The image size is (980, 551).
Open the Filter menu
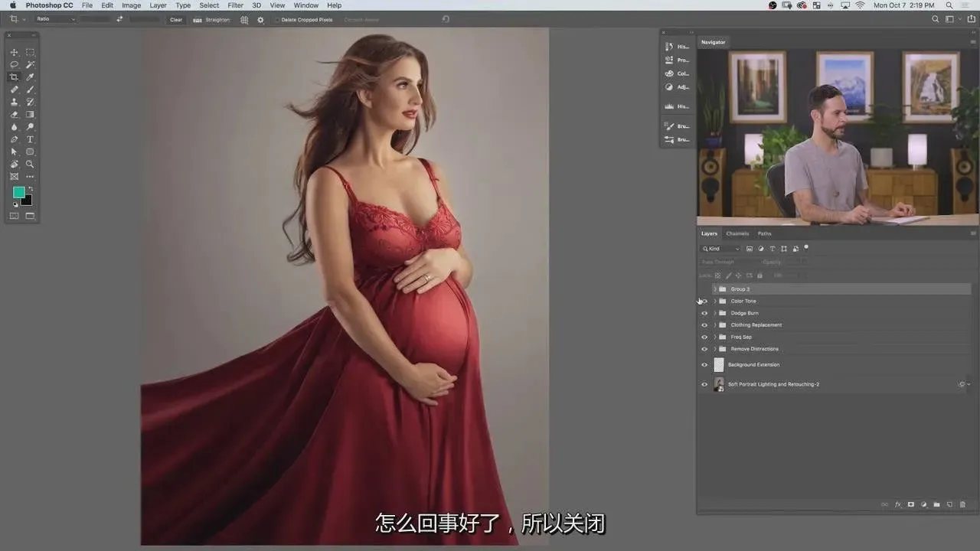tap(235, 5)
